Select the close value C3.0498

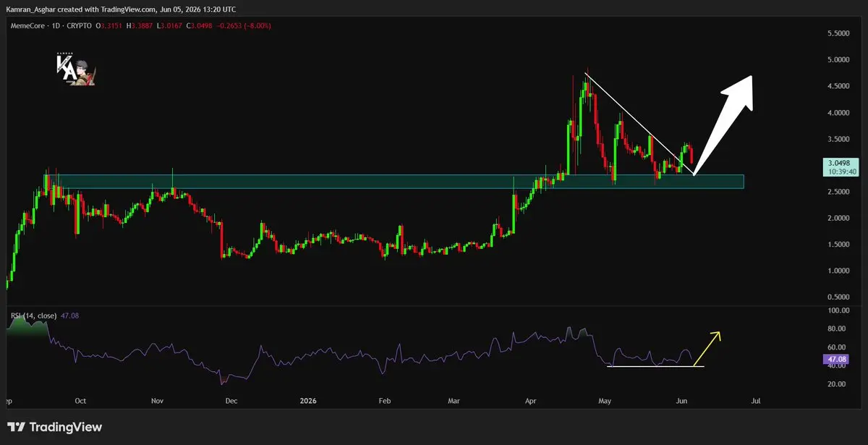tap(200, 26)
